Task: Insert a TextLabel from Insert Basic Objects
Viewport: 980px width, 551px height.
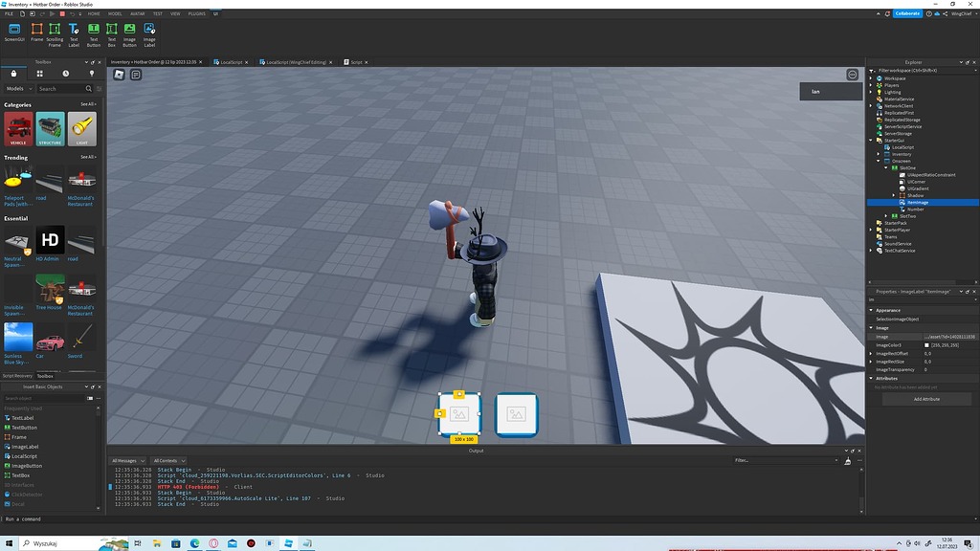Action: (23, 418)
